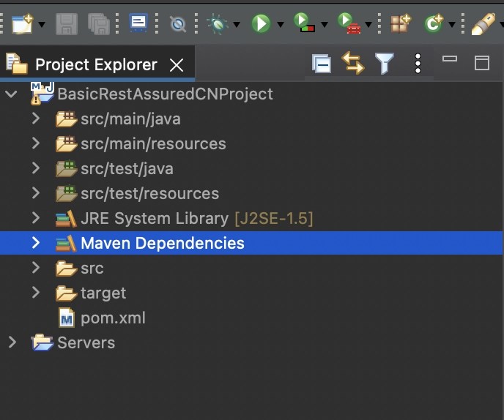Select the Project Explorer tab
Screen dimensions: 504x420
[96, 64]
